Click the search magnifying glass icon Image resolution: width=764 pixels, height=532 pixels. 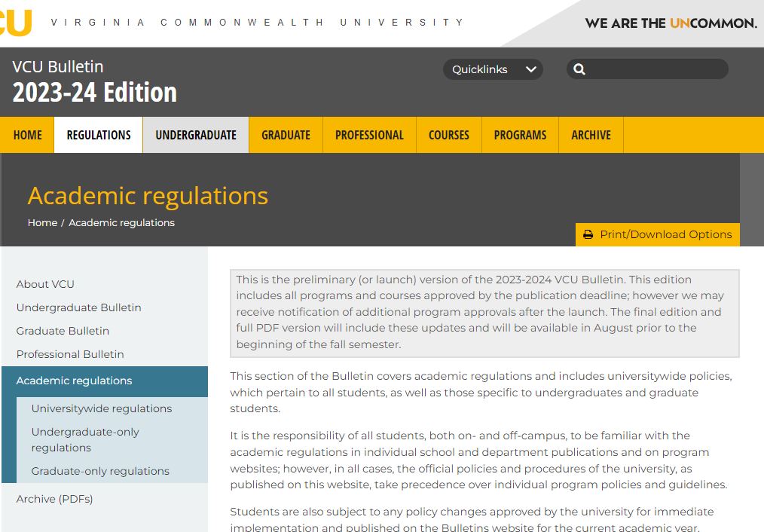click(579, 69)
